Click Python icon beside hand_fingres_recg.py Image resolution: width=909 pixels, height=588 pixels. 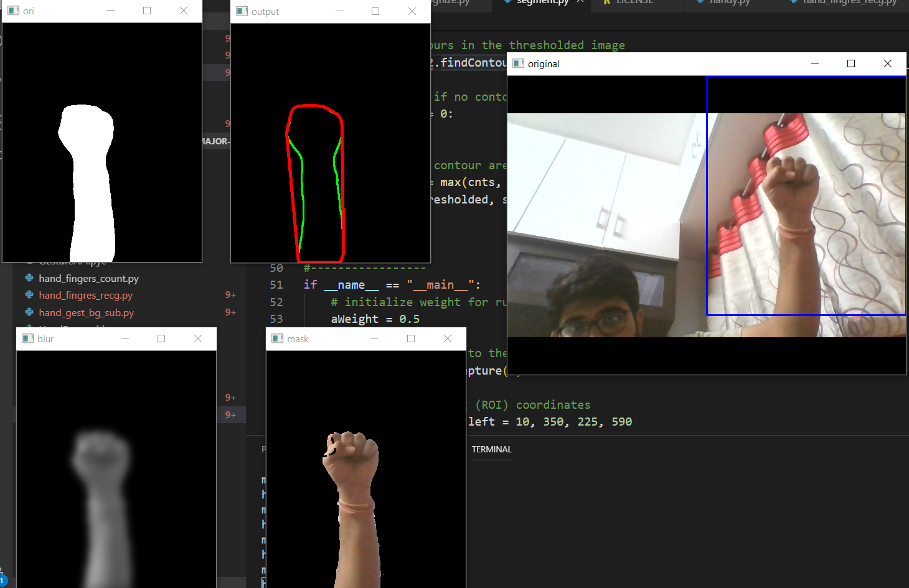(29, 295)
